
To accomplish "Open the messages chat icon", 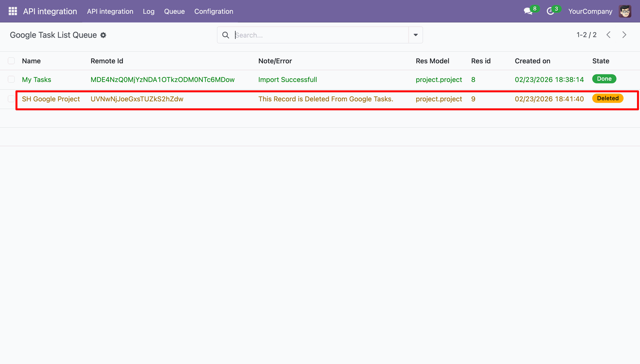I will point(528,11).
